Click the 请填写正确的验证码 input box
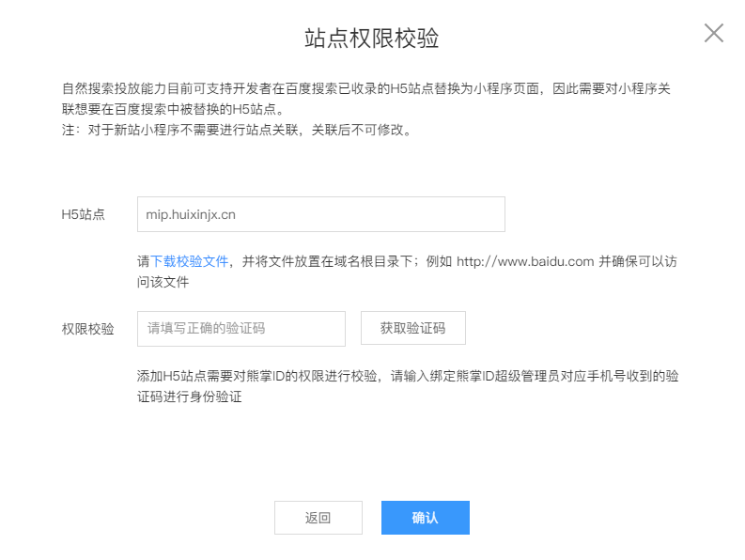Image resolution: width=745 pixels, height=560 pixels. pyautogui.click(x=241, y=329)
